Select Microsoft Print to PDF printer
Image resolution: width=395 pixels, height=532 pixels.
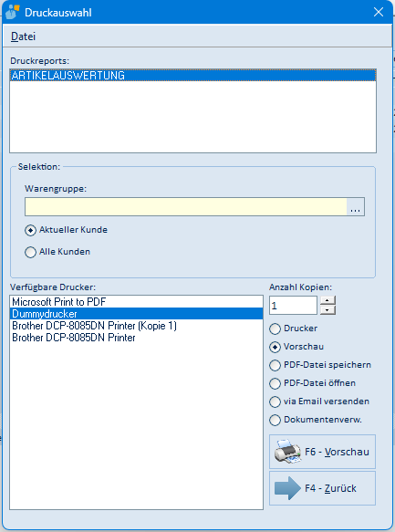coord(136,302)
